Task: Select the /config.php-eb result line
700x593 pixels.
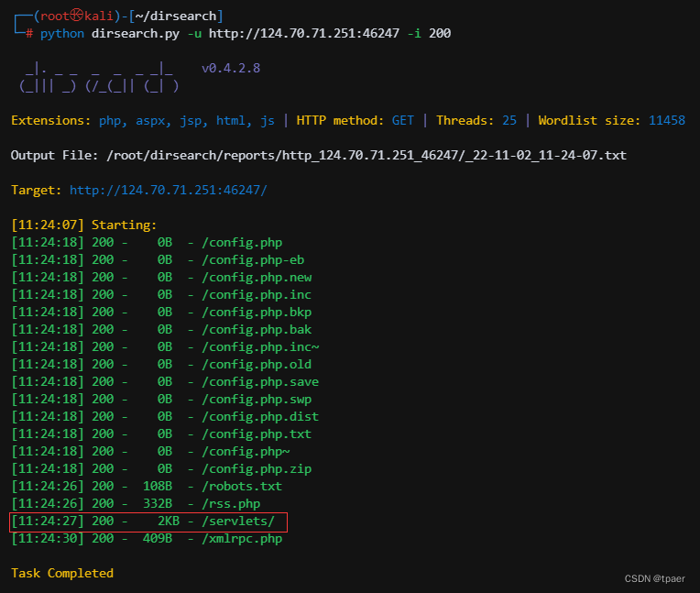Action: coord(158,260)
